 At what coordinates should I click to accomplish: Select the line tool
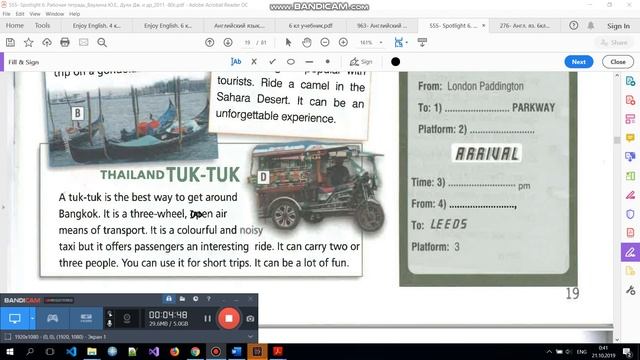(309, 62)
